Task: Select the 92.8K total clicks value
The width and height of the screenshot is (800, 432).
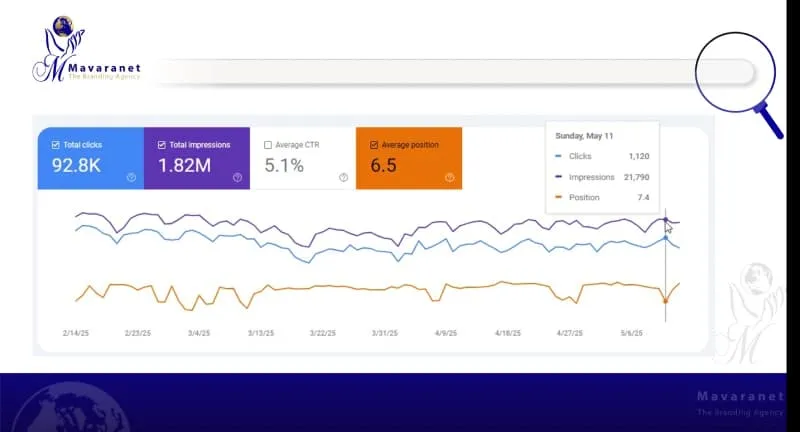Action: point(77,166)
